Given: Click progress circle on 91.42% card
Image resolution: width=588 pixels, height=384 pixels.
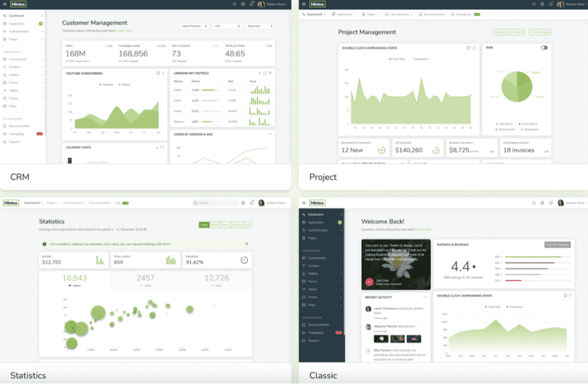Looking at the screenshot, I should point(244,260).
